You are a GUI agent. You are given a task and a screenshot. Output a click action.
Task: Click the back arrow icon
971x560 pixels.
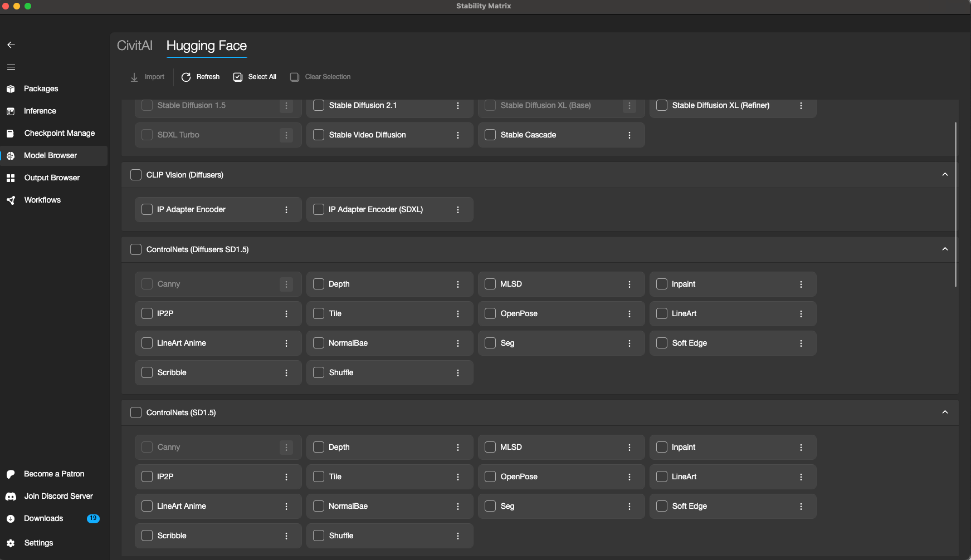pos(11,45)
